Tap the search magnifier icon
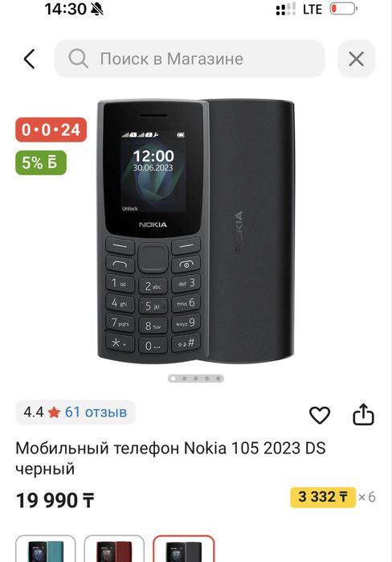The height and width of the screenshot is (562, 392). tap(79, 59)
